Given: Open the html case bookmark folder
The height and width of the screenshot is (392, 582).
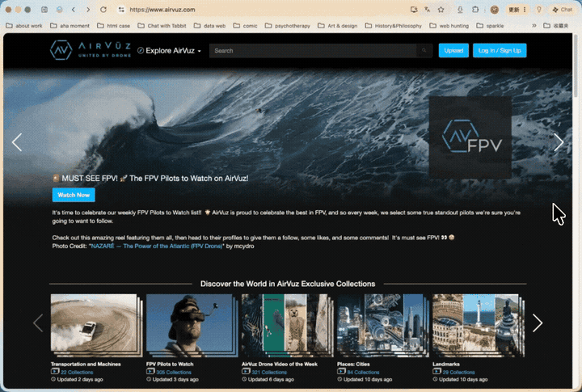Looking at the screenshot, I should pyautogui.click(x=114, y=26).
